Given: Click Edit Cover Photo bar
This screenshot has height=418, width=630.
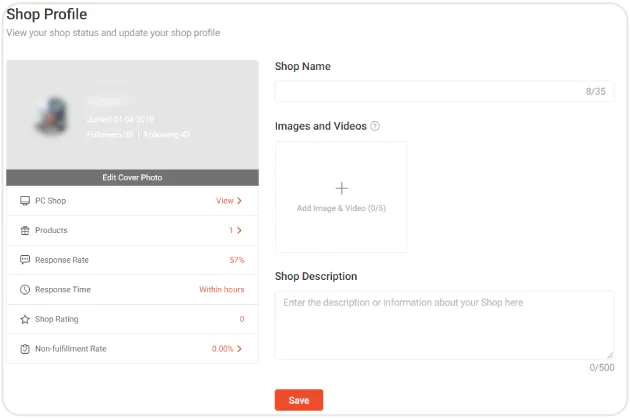Looking at the screenshot, I should pos(132,177).
